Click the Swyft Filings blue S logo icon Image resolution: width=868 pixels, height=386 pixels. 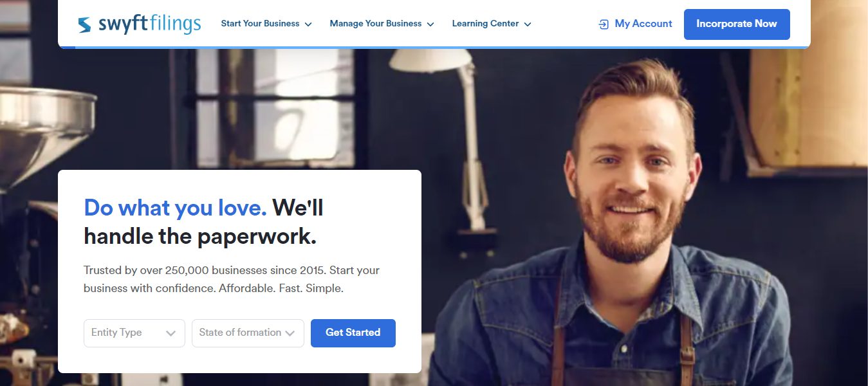tap(84, 24)
